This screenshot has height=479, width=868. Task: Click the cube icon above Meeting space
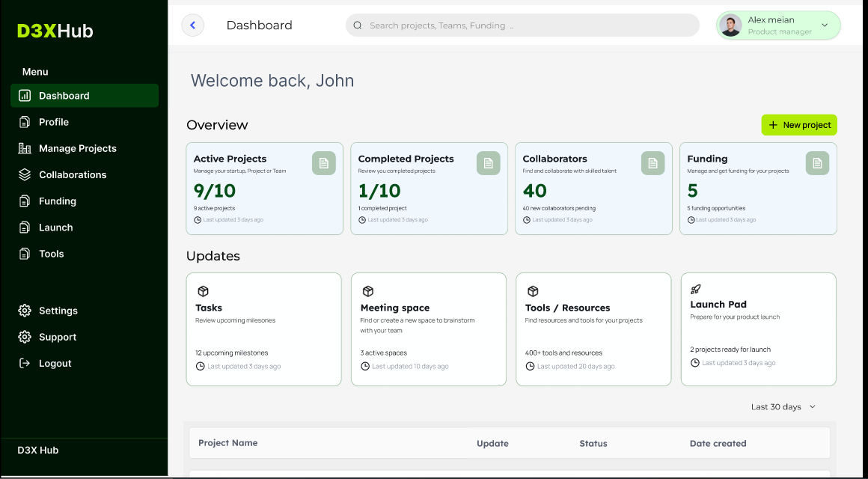[367, 291]
